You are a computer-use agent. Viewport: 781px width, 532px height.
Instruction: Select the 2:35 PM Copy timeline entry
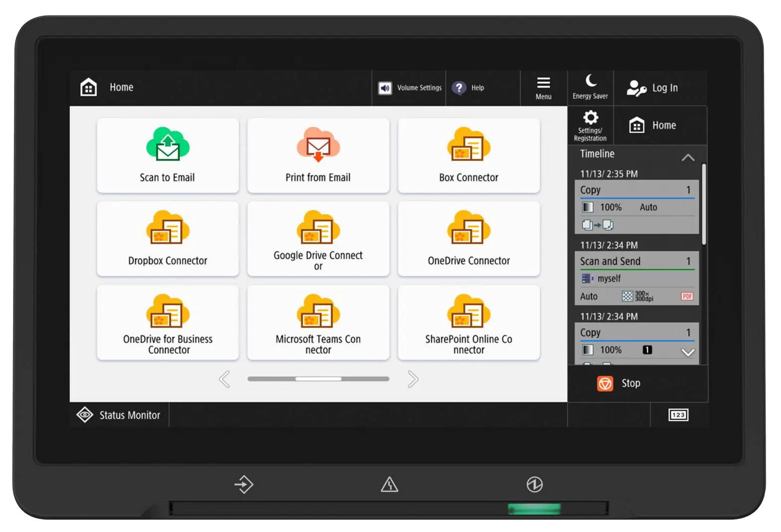point(637,207)
